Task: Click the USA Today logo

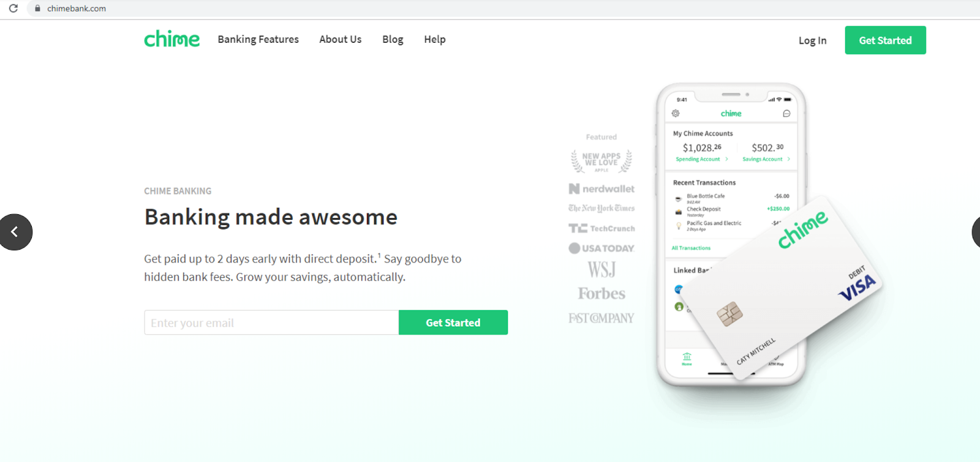Action: click(x=601, y=248)
